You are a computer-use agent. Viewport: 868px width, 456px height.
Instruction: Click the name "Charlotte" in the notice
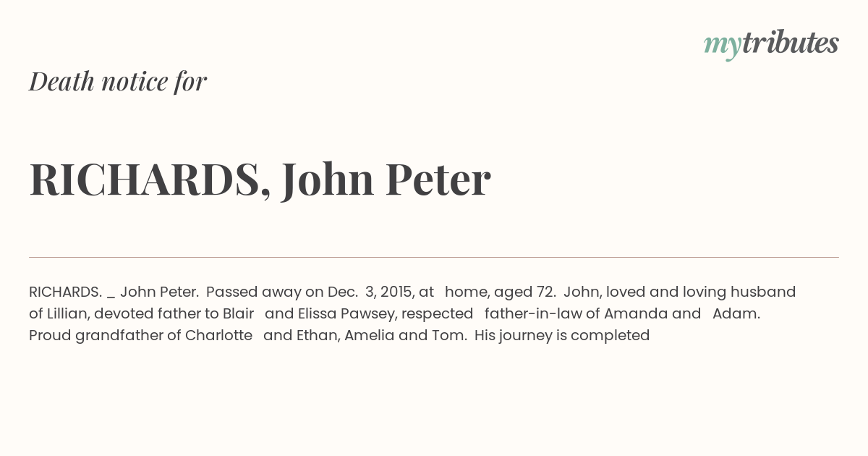click(x=218, y=335)
